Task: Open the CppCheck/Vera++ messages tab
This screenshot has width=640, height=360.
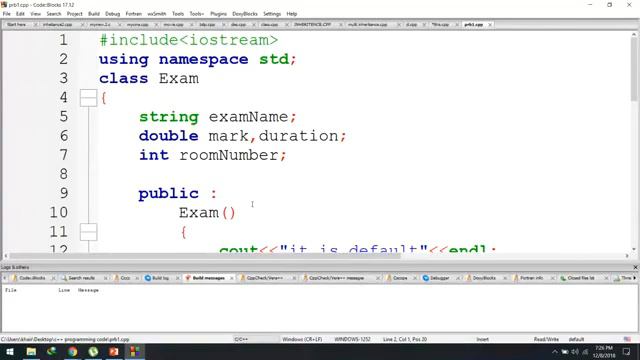Action: pos(336,278)
